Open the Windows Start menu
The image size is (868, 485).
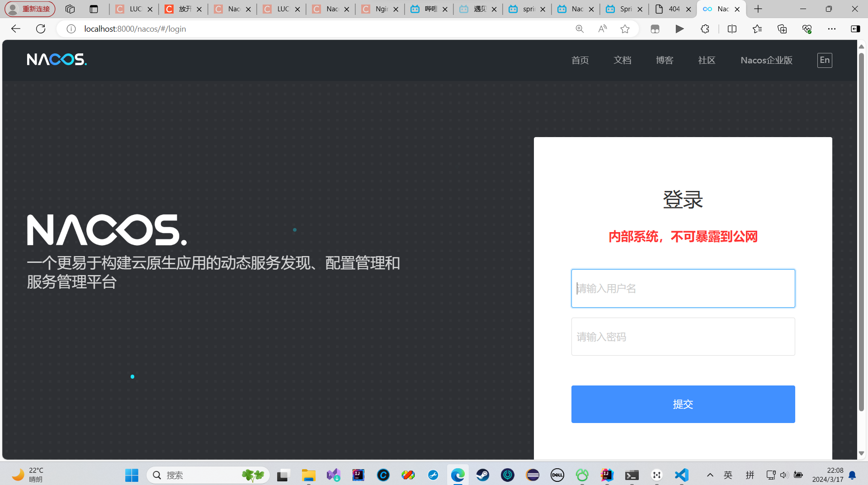(x=132, y=475)
